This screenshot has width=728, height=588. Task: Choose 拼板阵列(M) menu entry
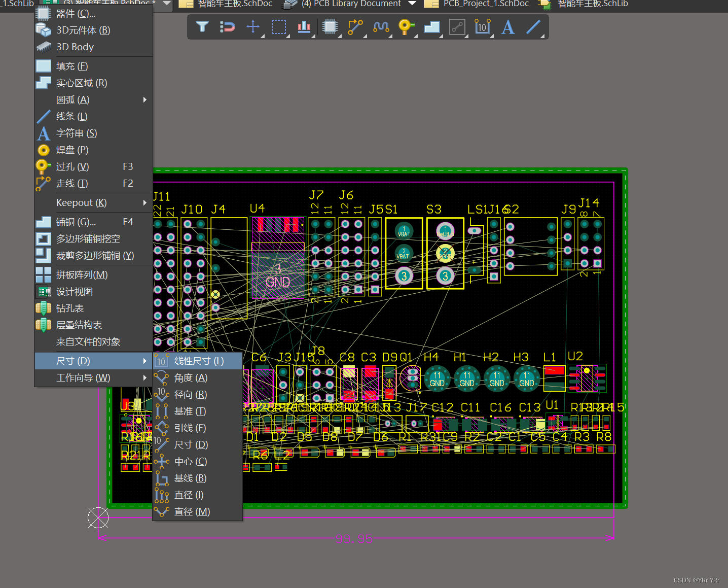(x=94, y=274)
